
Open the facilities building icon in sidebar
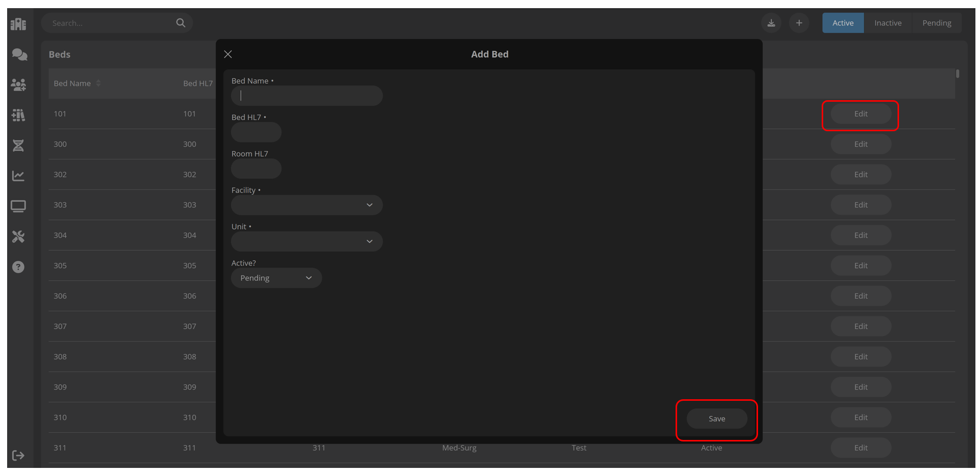pos(18,24)
